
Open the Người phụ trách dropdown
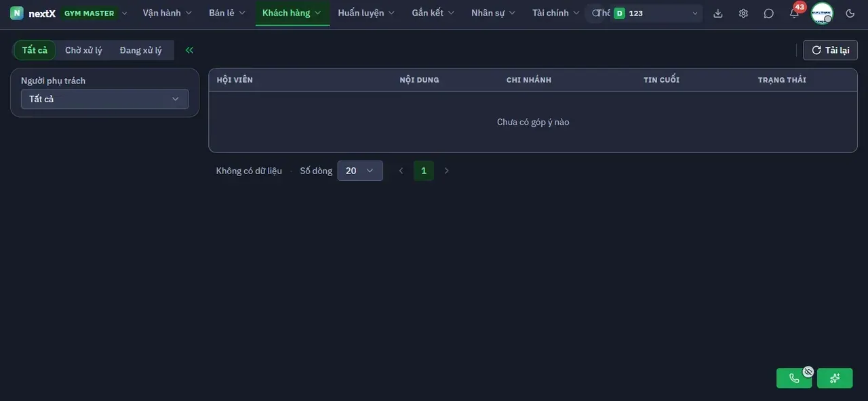pyautogui.click(x=104, y=99)
